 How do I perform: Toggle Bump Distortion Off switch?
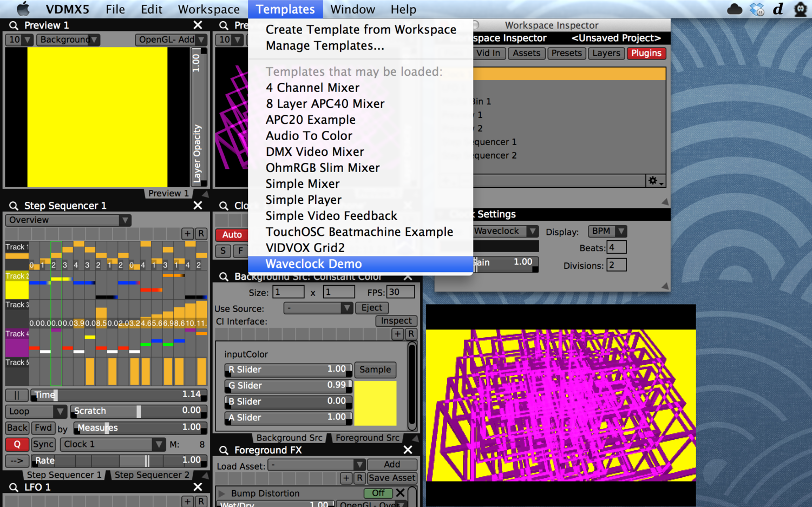pos(378,493)
